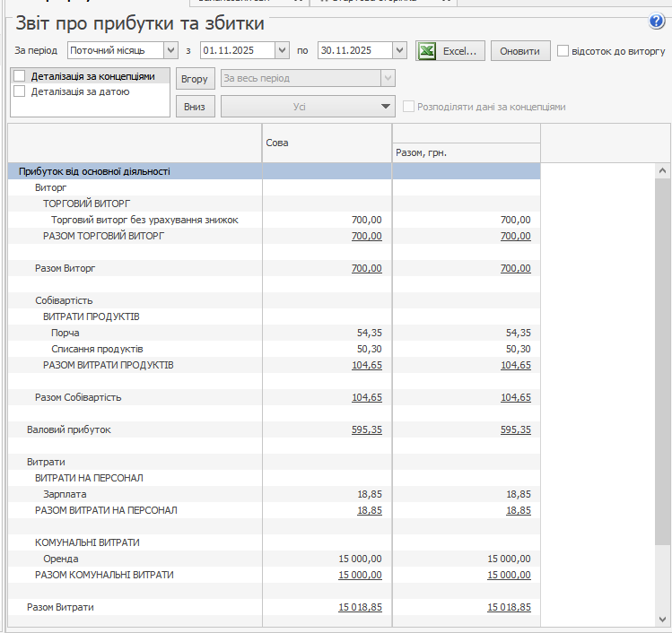The image size is (672, 633).
Task: Expand the end date 30.11.2025 calendar dropdown
Action: point(399,51)
